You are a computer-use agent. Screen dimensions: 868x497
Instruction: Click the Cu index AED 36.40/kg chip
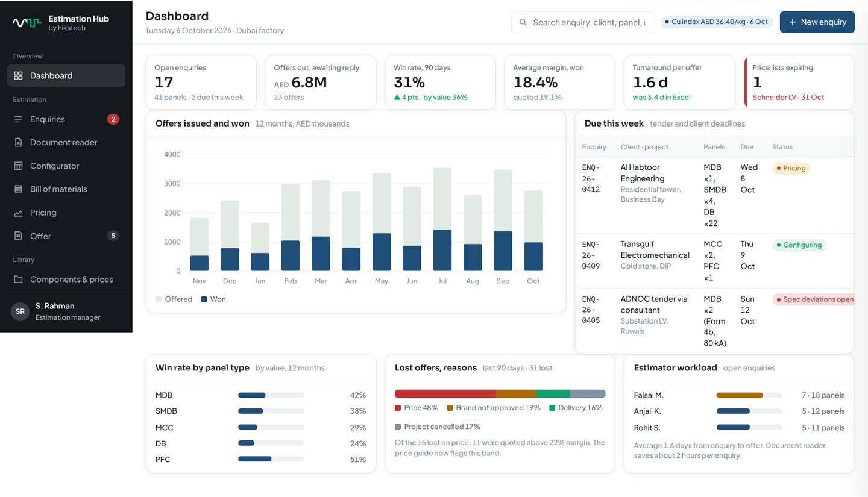[x=716, y=22]
